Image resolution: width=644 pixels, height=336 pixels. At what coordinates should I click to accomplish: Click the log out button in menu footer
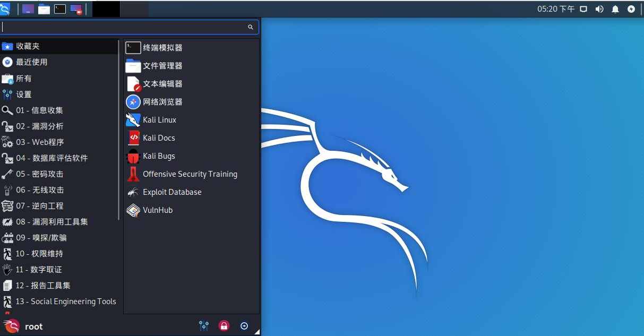pyautogui.click(x=244, y=326)
